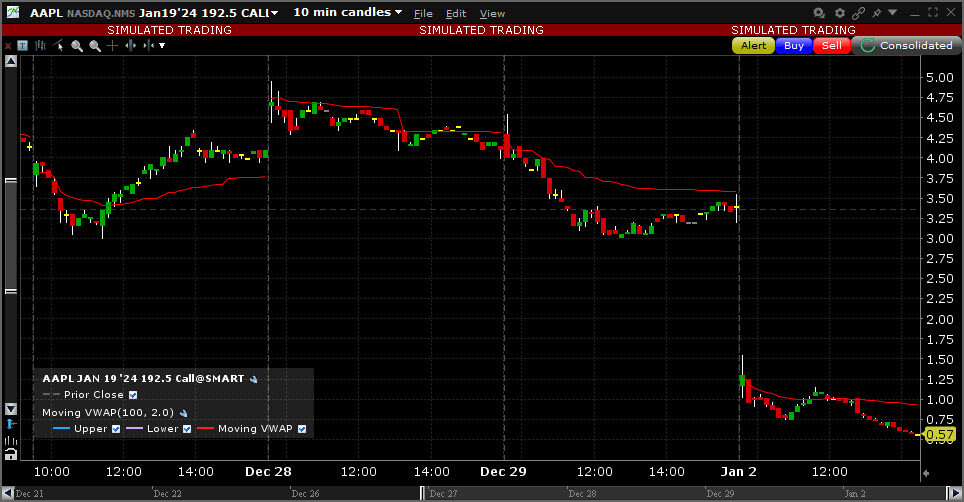Toggle the padlock lock icon
Screen dimensions: 964x502
[11, 454]
